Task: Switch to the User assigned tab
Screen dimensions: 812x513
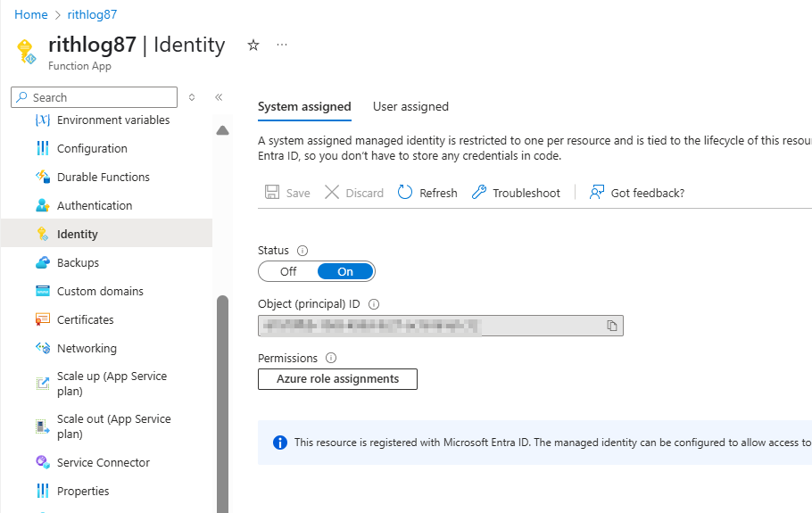Action: click(x=410, y=107)
